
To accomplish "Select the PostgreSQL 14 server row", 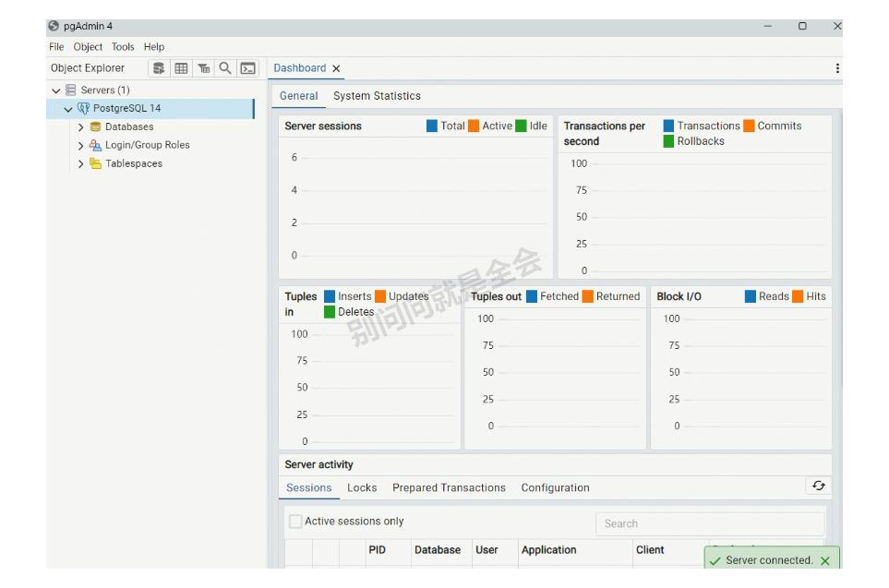I will tap(150, 108).
